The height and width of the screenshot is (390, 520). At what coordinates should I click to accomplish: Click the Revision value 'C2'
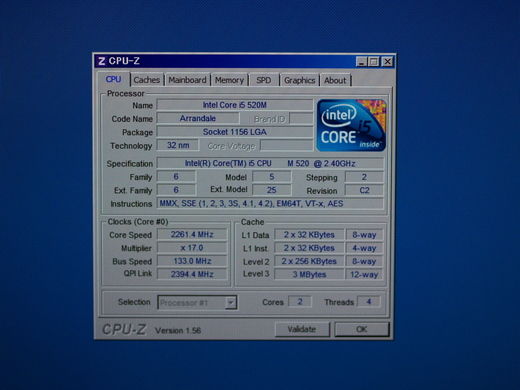coord(364,190)
